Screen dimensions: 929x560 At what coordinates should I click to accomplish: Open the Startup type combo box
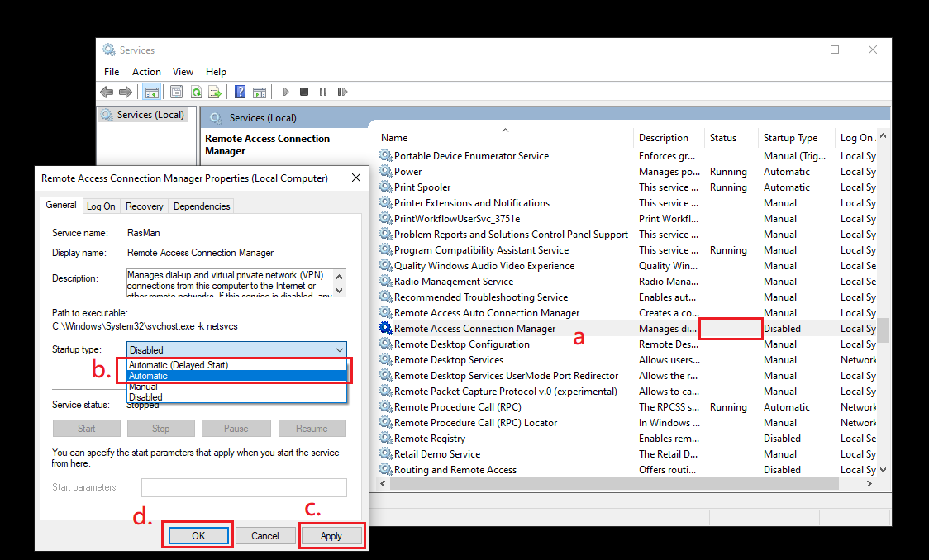pyautogui.click(x=236, y=350)
